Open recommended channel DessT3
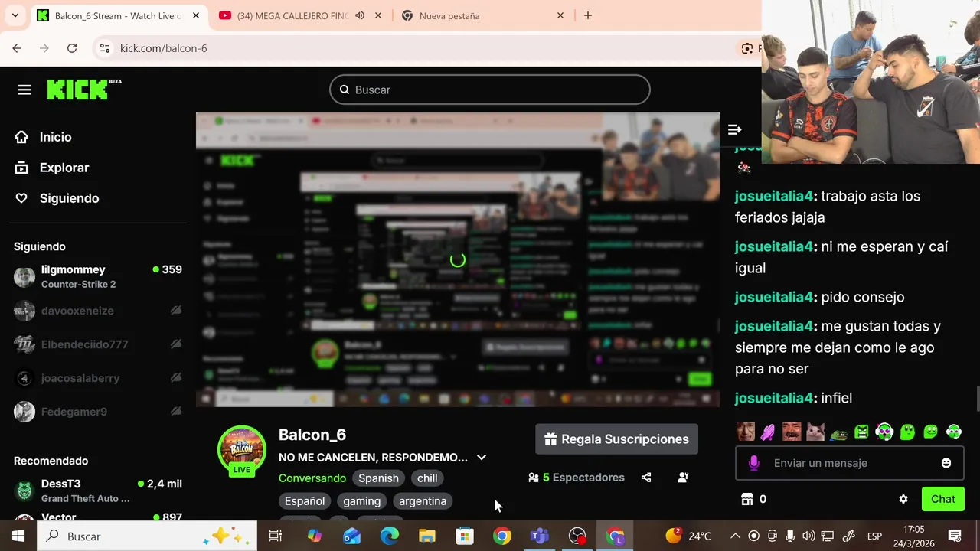Viewport: 980px width, 551px height. point(98,491)
